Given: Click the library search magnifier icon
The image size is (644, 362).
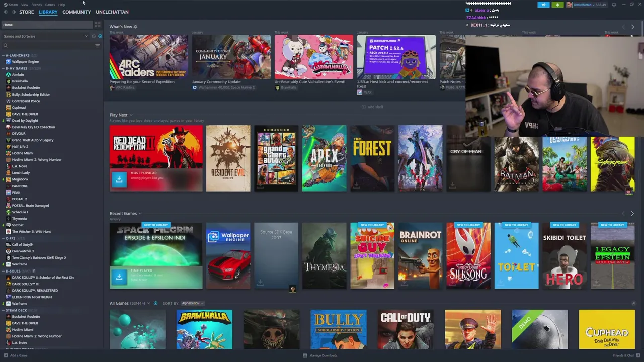Looking at the screenshot, I should tap(6, 46).
